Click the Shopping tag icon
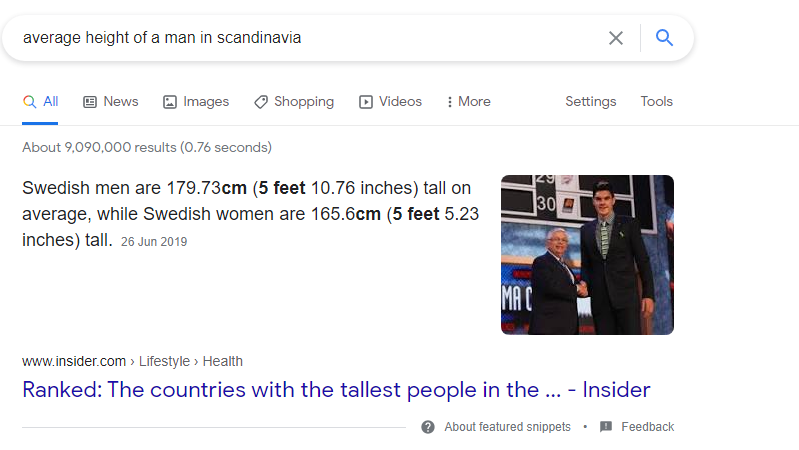The width and height of the screenshot is (799, 450). pos(261,102)
